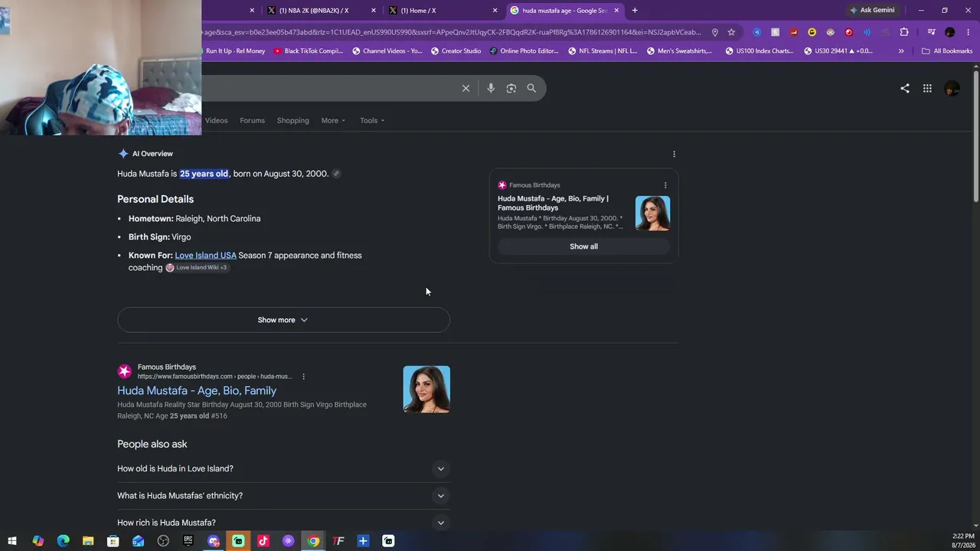
Task: Expand Show more in AI Overview
Action: coord(283,320)
